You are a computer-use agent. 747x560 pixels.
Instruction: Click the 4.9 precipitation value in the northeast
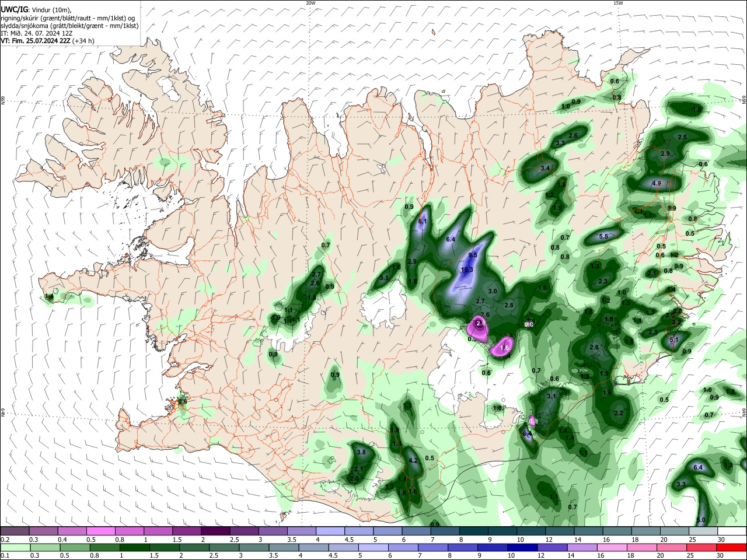(x=656, y=183)
